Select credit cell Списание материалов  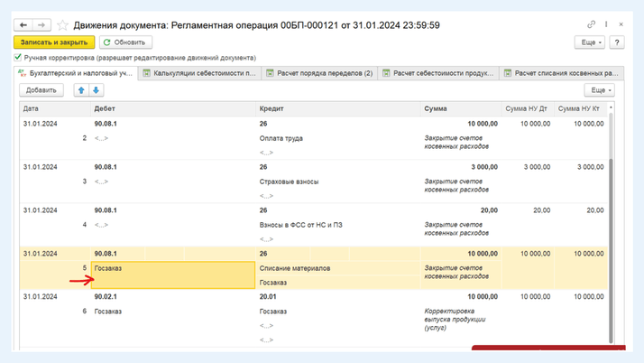[x=294, y=268]
